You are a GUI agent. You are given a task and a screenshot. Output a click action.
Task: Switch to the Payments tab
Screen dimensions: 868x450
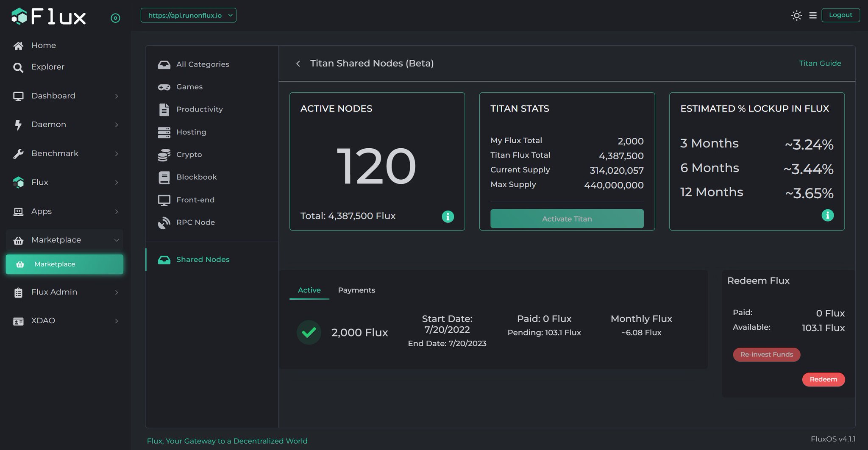click(356, 290)
